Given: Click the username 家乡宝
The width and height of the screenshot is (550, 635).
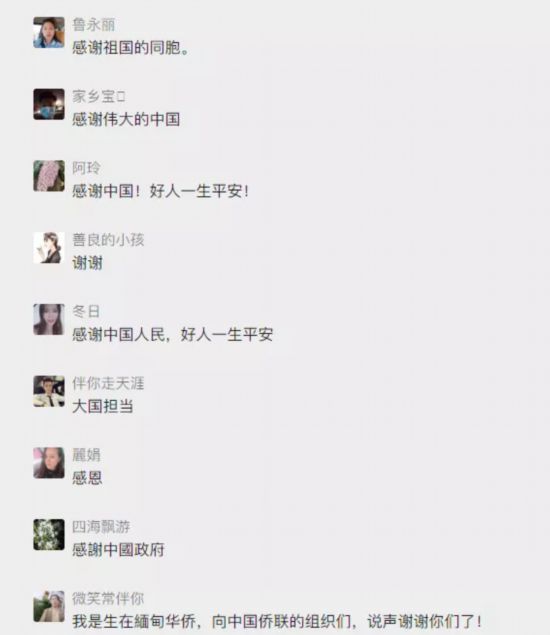Looking at the screenshot, I should coord(99,96).
